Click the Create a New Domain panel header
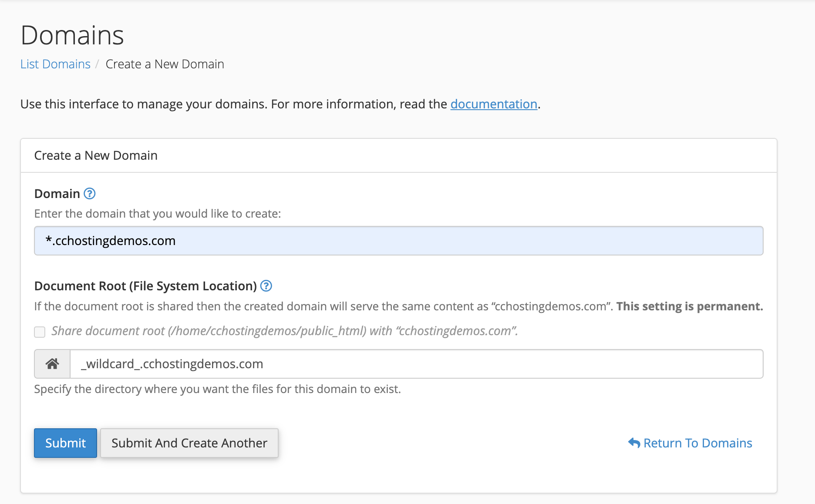The height and width of the screenshot is (504, 815). tap(96, 155)
